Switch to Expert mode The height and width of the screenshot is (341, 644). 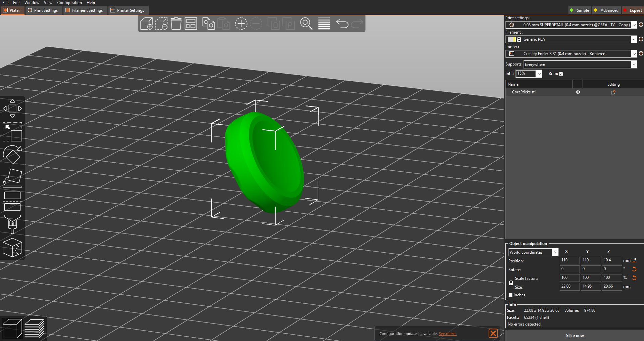tap(633, 10)
